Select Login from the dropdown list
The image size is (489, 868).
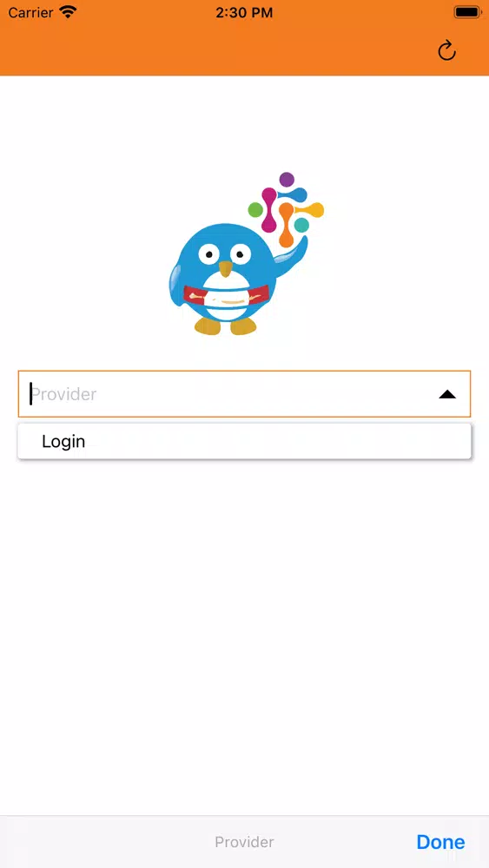coord(244,441)
